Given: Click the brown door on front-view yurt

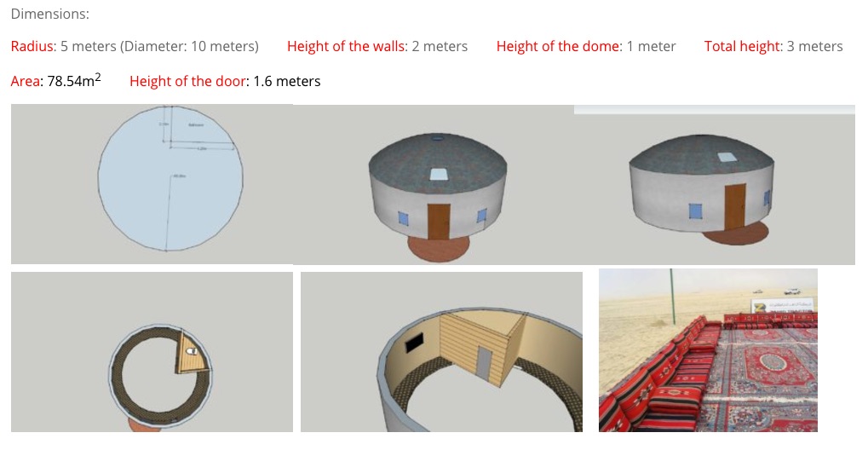Looking at the screenshot, I should point(439,222).
